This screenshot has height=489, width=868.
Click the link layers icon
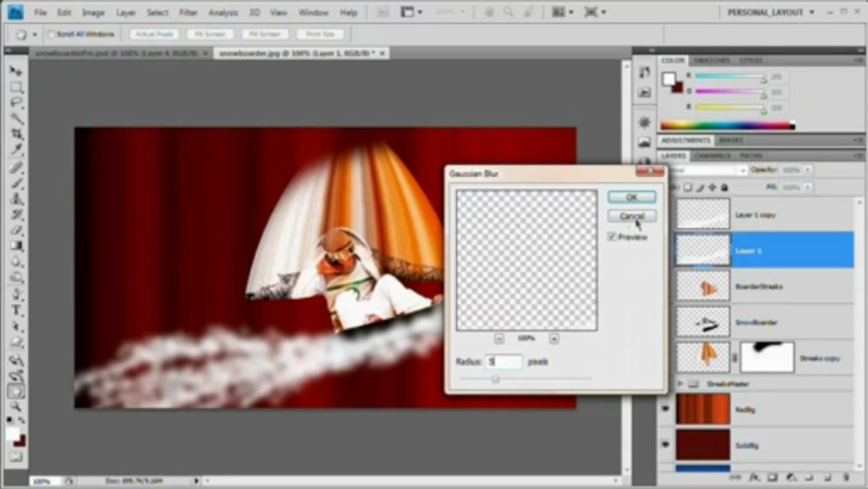pos(736,478)
